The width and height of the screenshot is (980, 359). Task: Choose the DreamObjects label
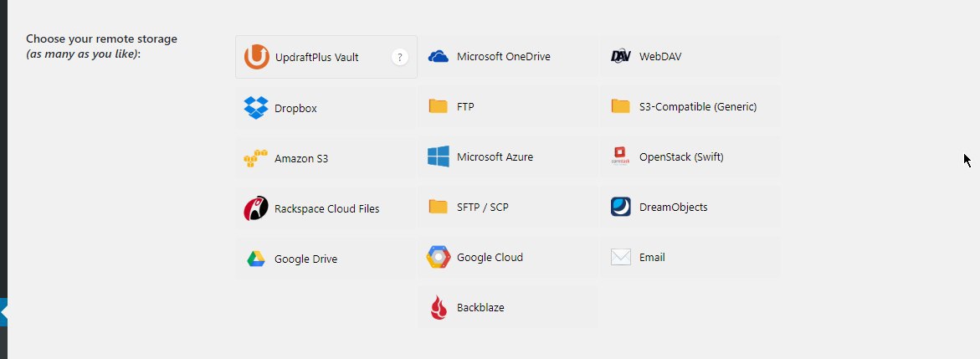click(673, 207)
